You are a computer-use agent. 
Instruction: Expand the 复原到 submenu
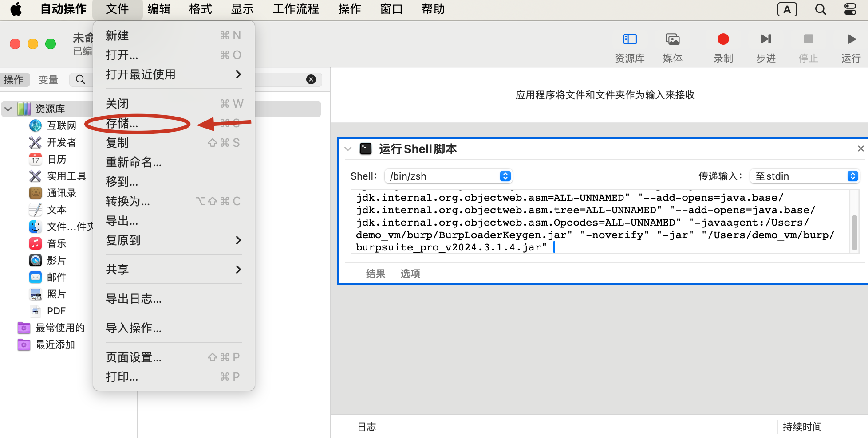coord(174,240)
